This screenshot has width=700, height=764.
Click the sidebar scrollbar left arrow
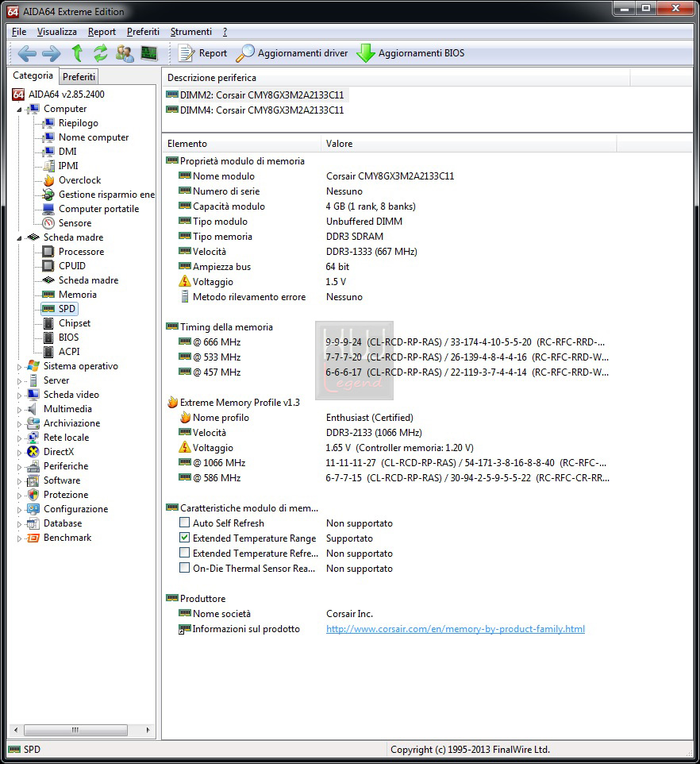click(16, 730)
